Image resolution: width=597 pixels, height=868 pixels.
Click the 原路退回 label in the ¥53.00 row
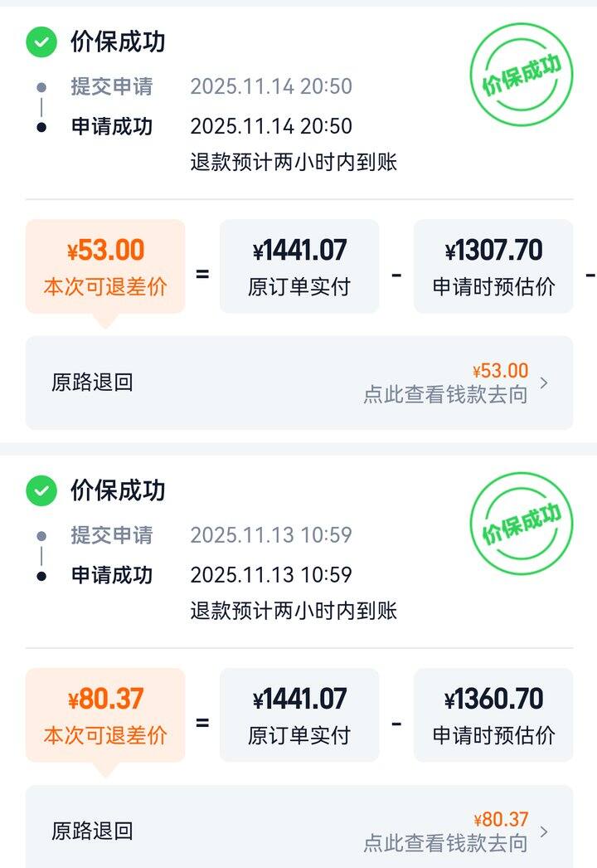tap(92, 383)
